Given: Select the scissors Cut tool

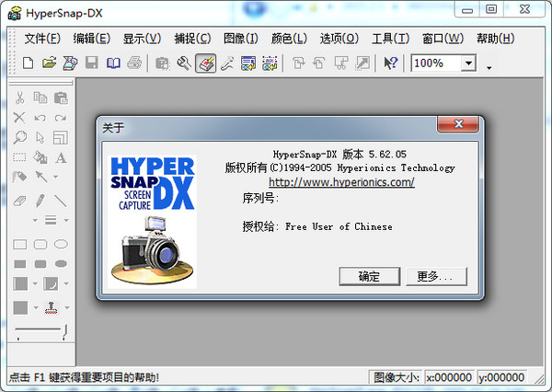Looking at the screenshot, I should point(19,98).
